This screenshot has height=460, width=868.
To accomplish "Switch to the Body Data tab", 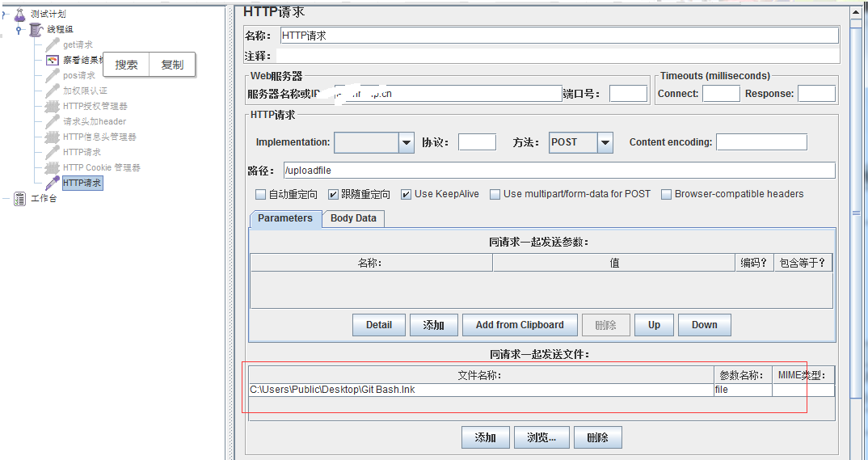I will tap(353, 218).
